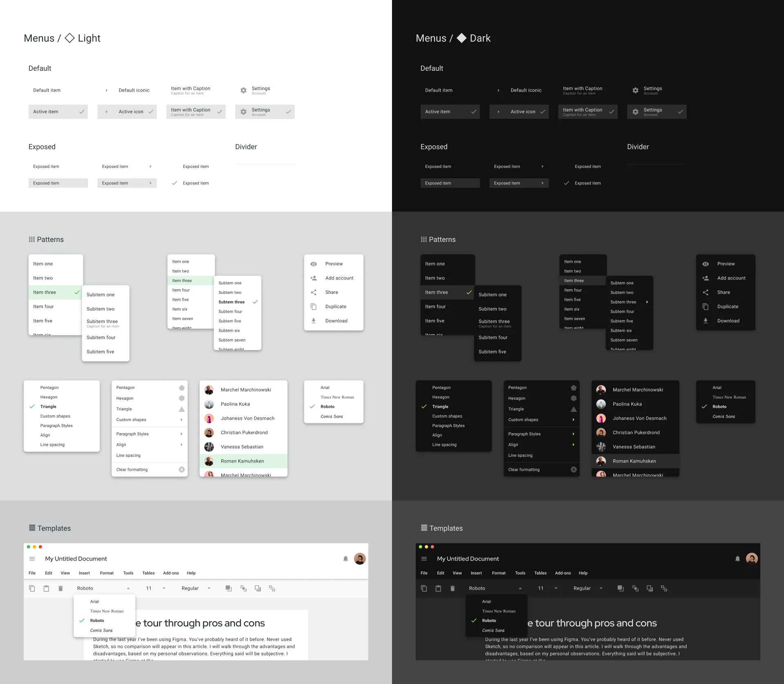Click the clear formatting X icon in light menu
The image size is (784, 684).
point(182,469)
